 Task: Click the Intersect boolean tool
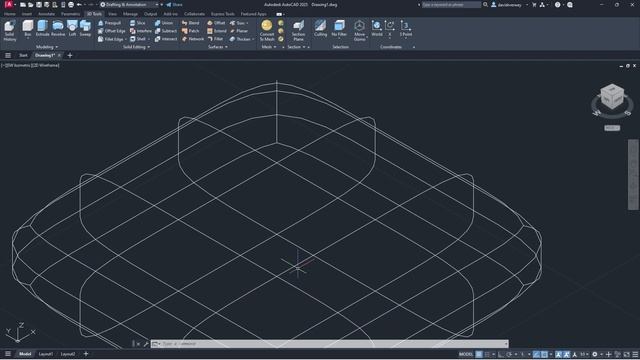166,39
